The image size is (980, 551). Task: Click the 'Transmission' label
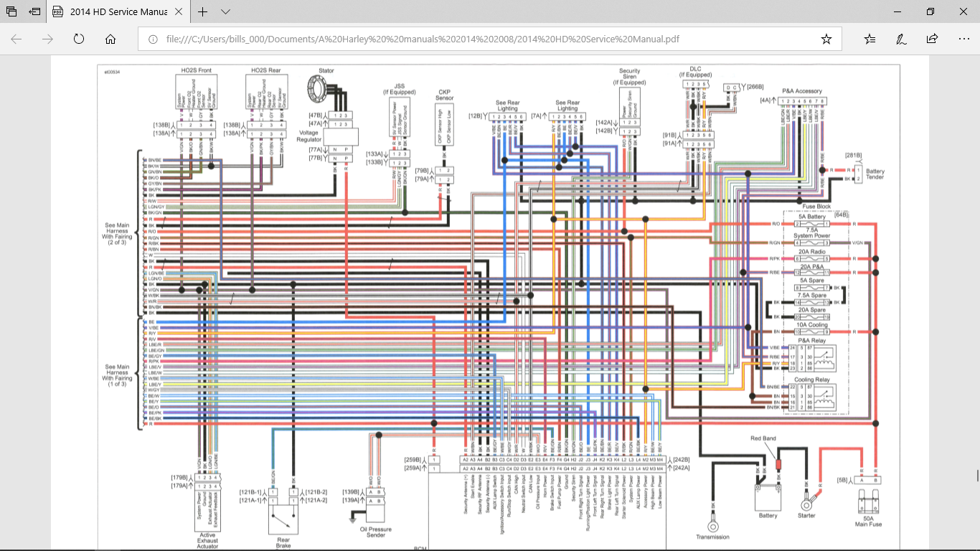712,537
